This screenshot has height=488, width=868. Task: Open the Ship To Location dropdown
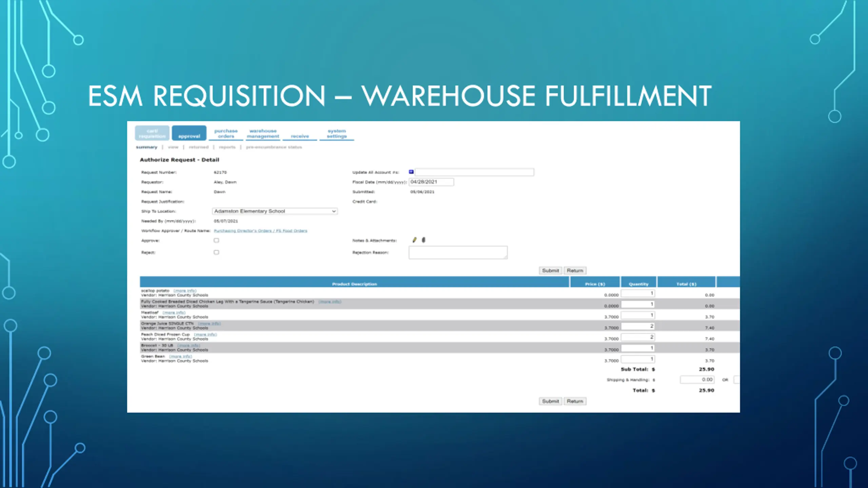tap(275, 211)
